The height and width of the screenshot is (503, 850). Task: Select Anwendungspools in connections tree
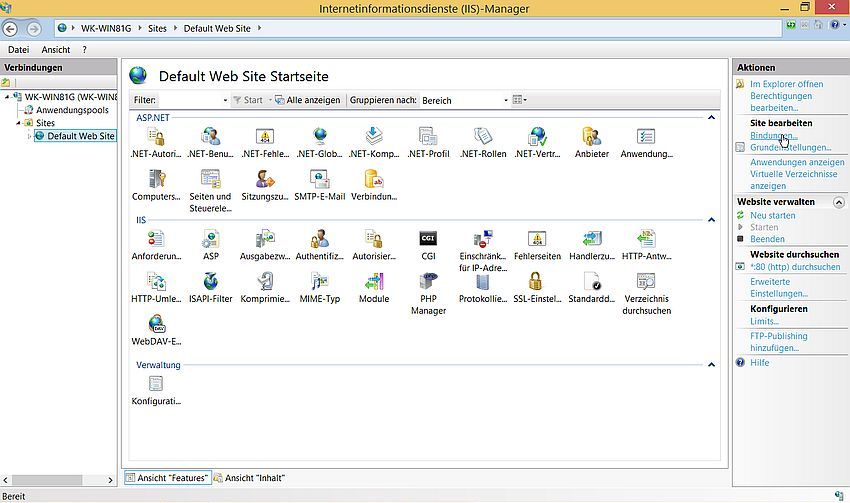click(72, 110)
